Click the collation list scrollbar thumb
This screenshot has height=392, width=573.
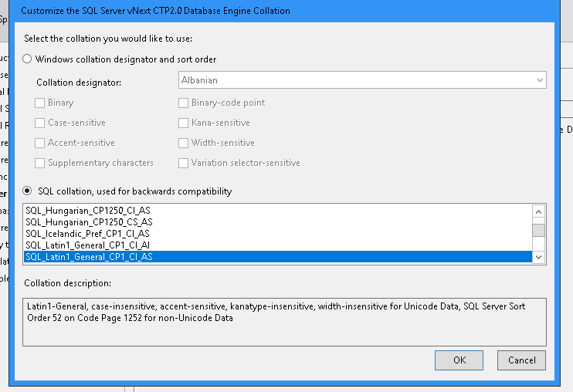539,230
